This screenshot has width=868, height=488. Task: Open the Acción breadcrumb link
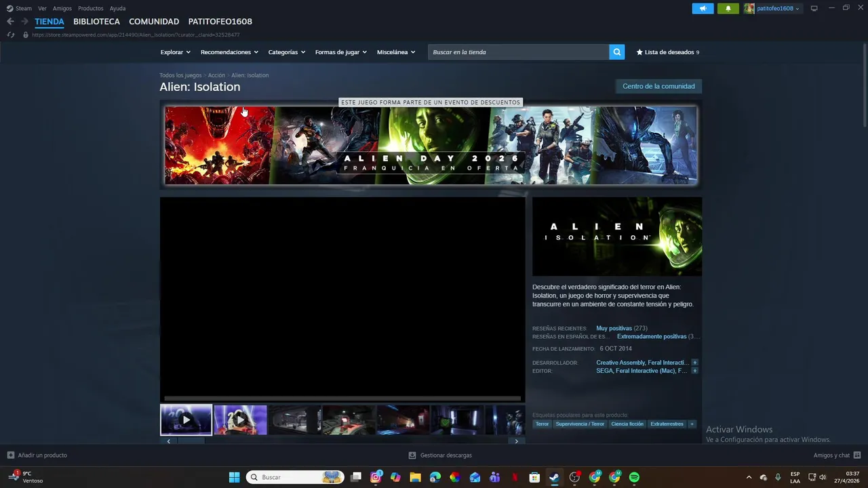pyautogui.click(x=216, y=75)
